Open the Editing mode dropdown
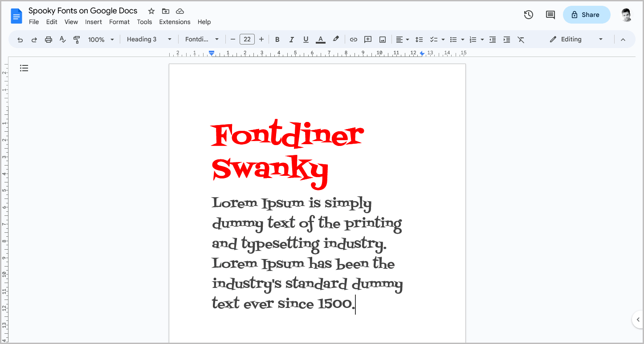The image size is (644, 344). 575,39
